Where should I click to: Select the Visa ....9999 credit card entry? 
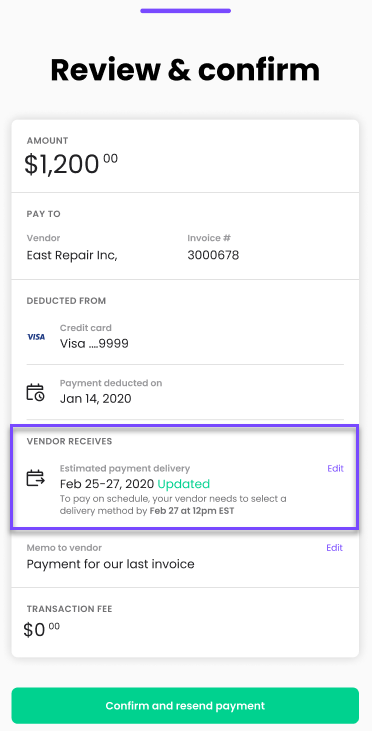point(94,344)
